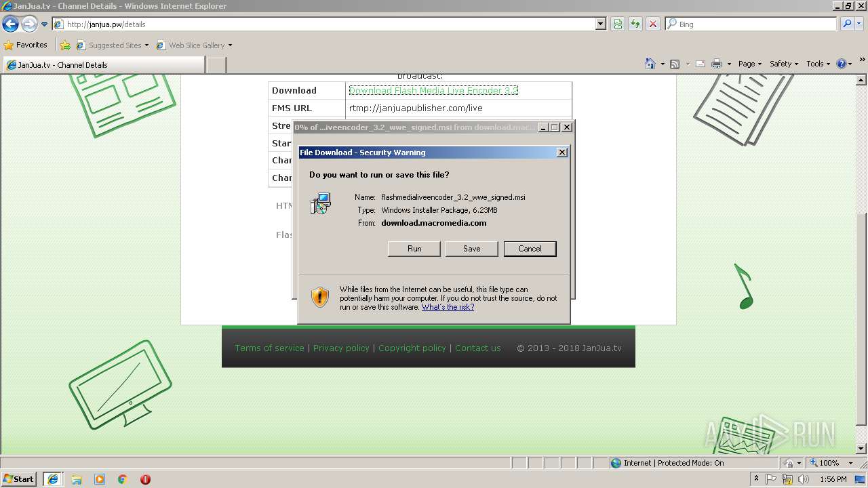Stop page loading with the red X icon
868x488 pixels.
click(x=652, y=24)
